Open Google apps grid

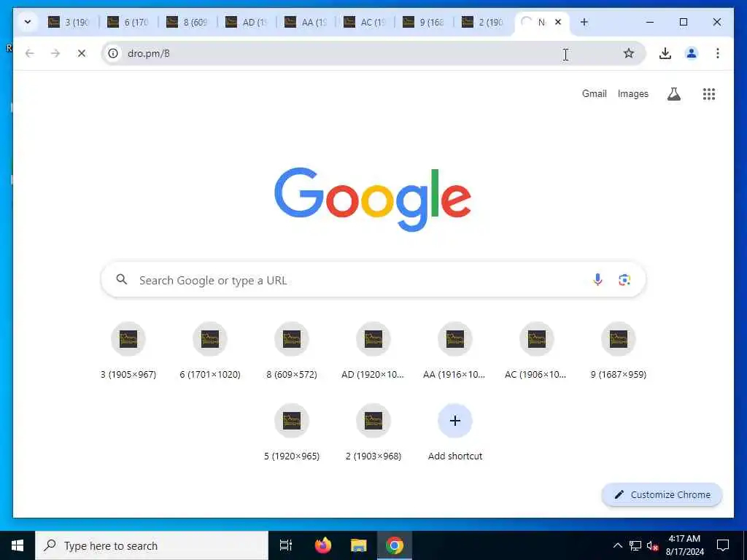pyautogui.click(x=709, y=94)
